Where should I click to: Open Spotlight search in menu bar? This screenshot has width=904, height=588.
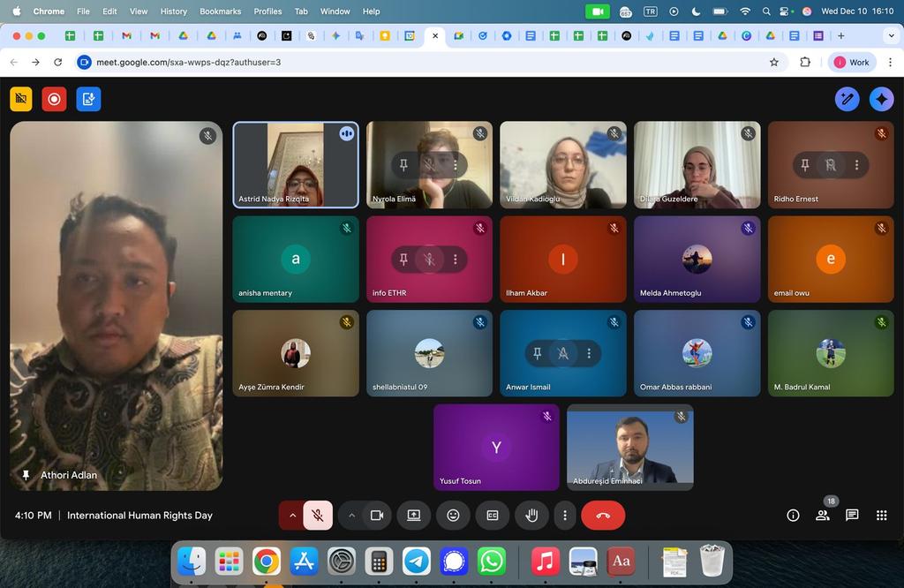click(766, 11)
